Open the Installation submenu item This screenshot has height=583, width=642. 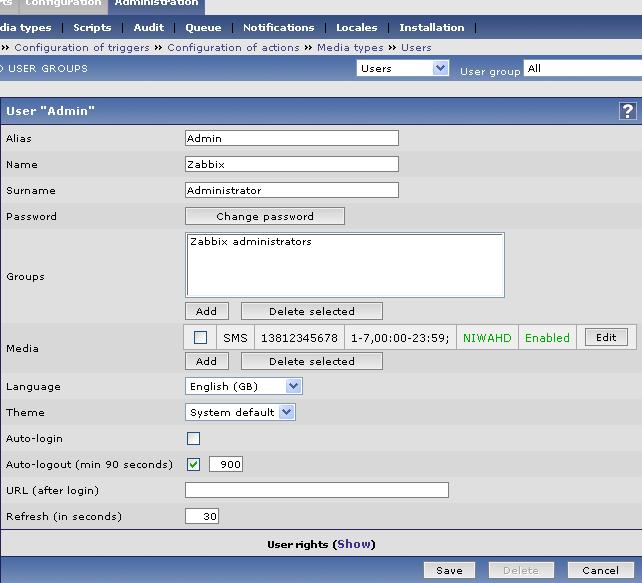(x=432, y=27)
